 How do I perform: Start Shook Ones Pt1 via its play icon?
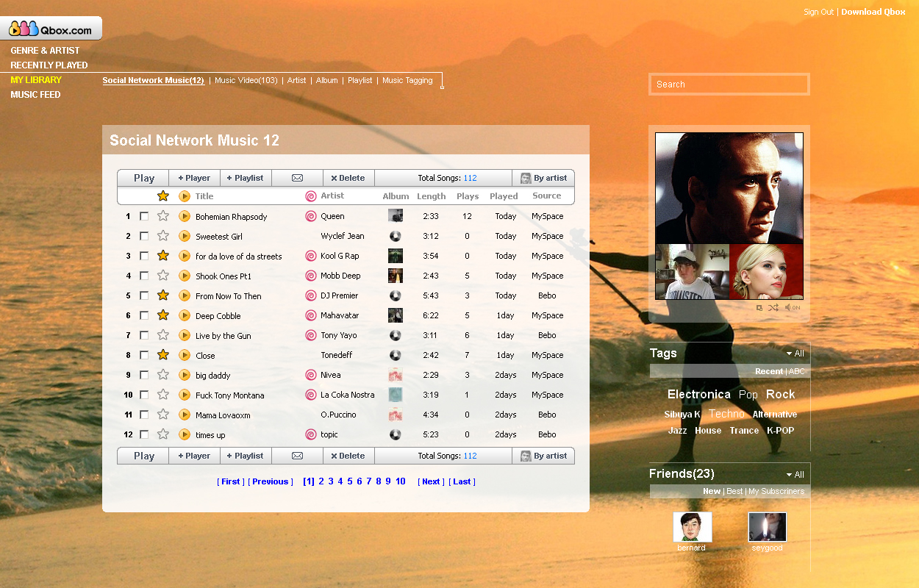tap(185, 276)
